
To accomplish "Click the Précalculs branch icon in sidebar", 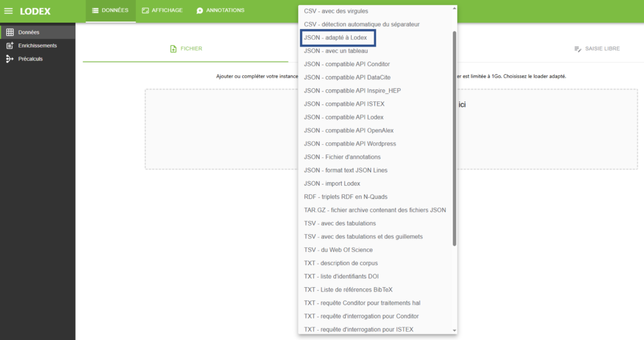I will 10,59.
